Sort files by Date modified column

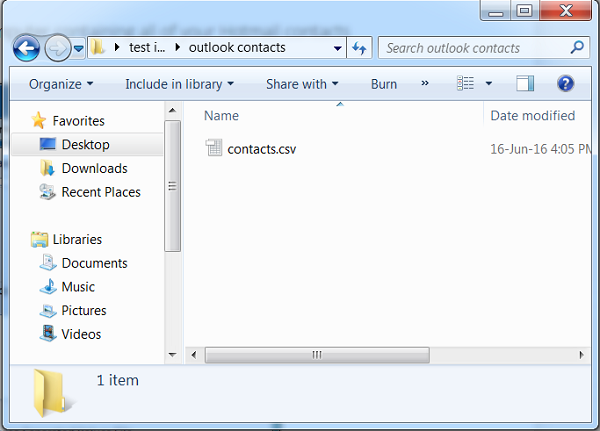pyautogui.click(x=532, y=116)
